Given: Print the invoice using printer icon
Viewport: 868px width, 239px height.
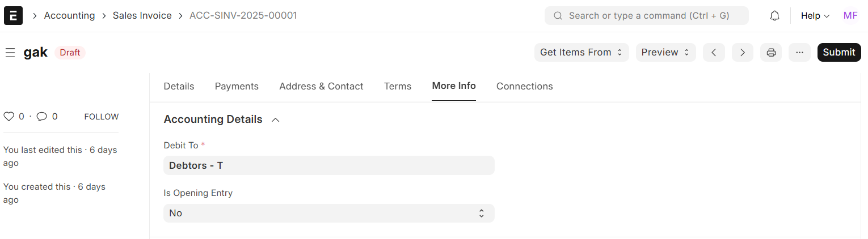Looking at the screenshot, I should coord(771,53).
